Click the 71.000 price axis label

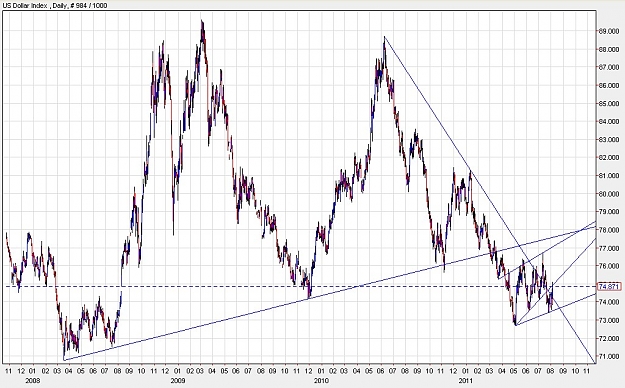pyautogui.click(x=610, y=356)
